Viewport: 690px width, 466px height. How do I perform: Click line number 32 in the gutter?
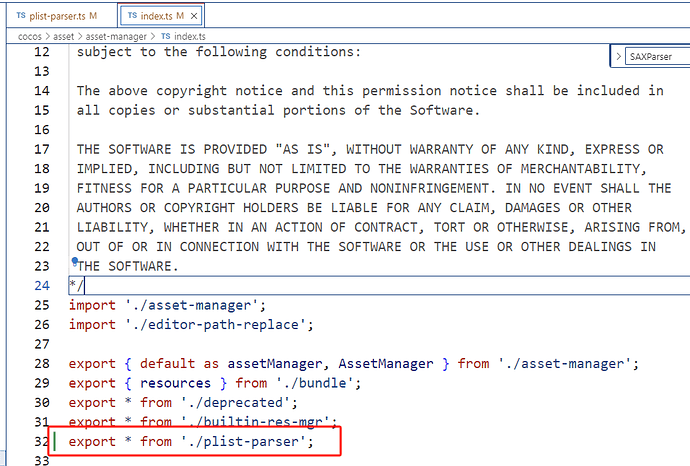pos(39,441)
